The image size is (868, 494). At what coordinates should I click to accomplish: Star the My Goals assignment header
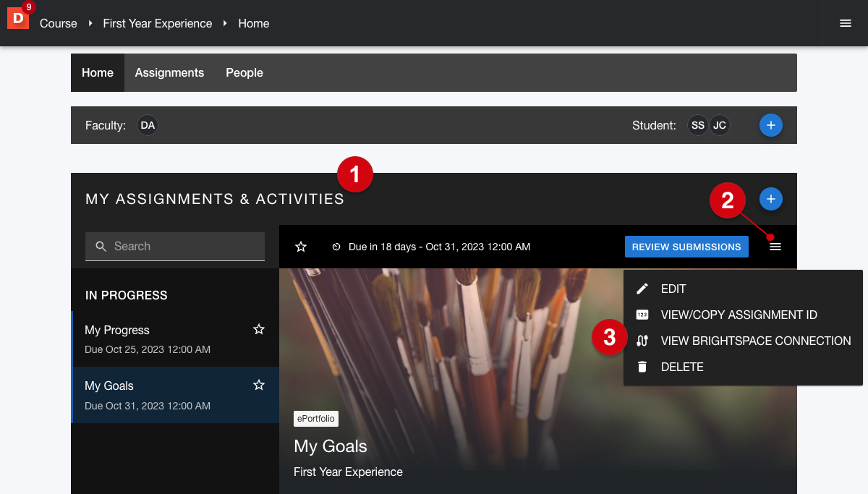tap(301, 247)
